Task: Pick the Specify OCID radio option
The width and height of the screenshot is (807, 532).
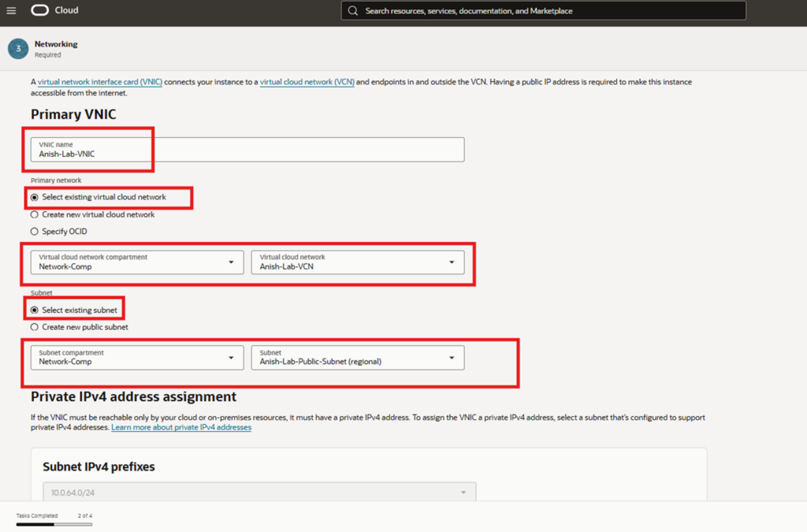Action: pyautogui.click(x=35, y=232)
